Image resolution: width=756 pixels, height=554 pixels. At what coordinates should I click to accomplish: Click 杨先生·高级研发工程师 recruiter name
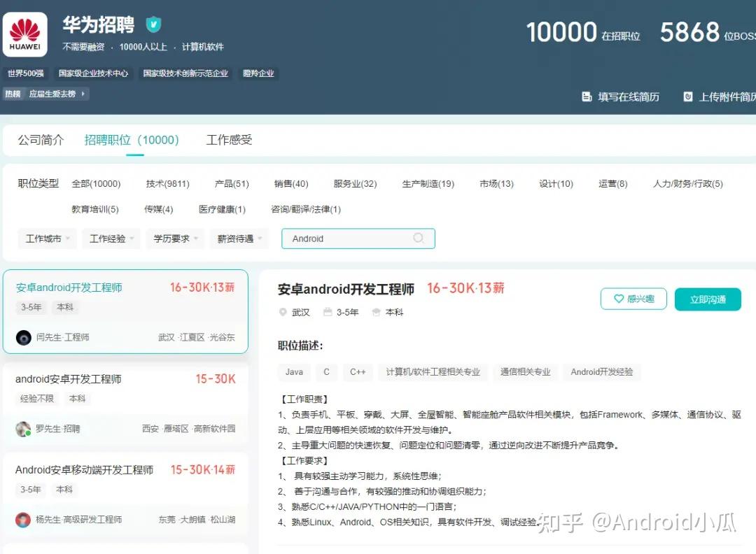click(78, 520)
